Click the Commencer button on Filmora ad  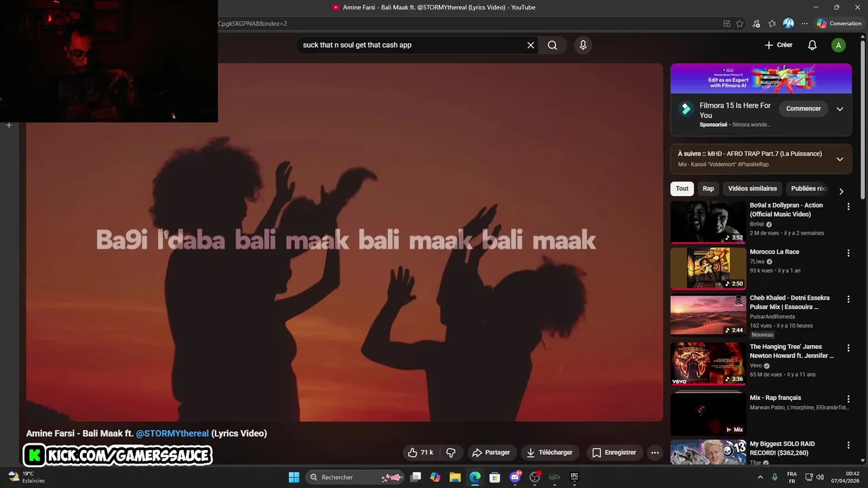804,108
